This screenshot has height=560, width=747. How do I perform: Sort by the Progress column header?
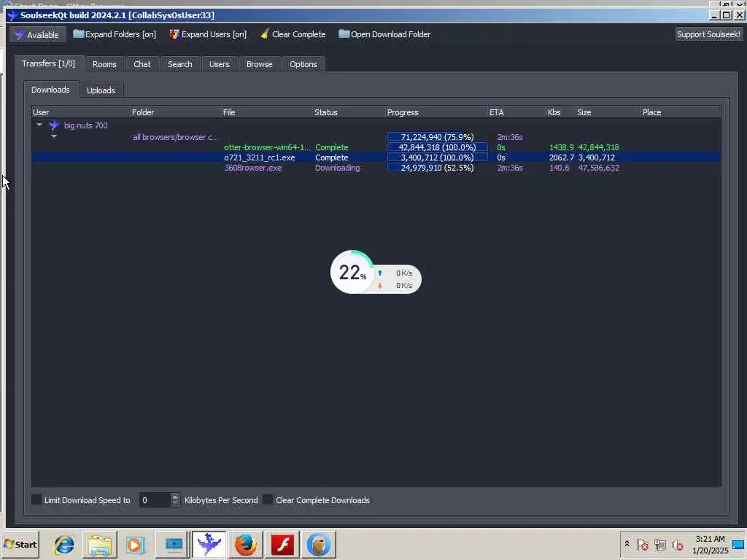[436, 112]
